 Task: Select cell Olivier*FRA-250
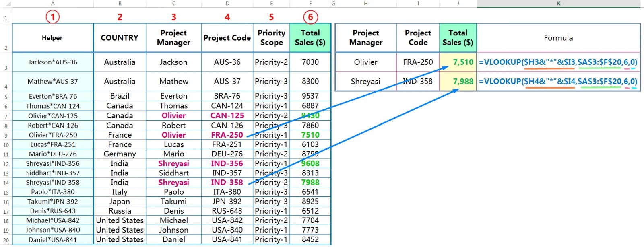coord(53,135)
